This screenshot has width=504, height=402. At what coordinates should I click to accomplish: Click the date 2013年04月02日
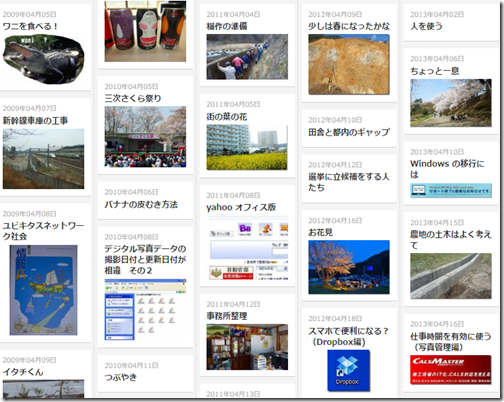[437, 14]
